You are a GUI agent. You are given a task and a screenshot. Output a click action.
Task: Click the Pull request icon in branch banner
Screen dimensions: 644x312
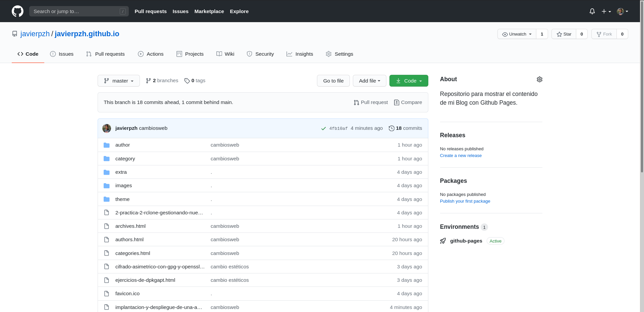point(356,103)
